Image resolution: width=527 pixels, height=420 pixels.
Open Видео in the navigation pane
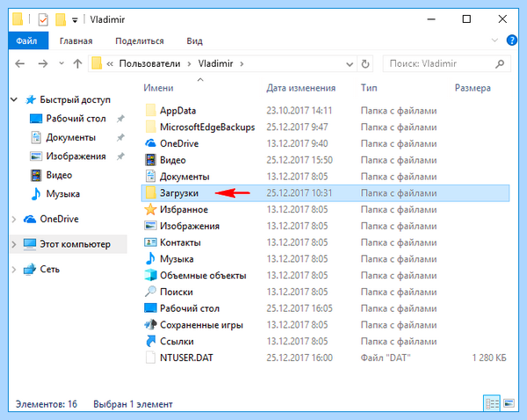pos(59,175)
